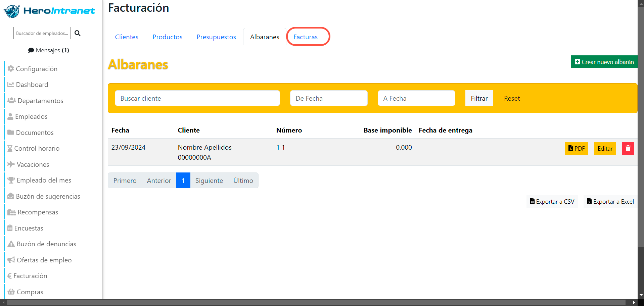Open the Clientes tab
This screenshot has width=644, height=306.
click(127, 37)
